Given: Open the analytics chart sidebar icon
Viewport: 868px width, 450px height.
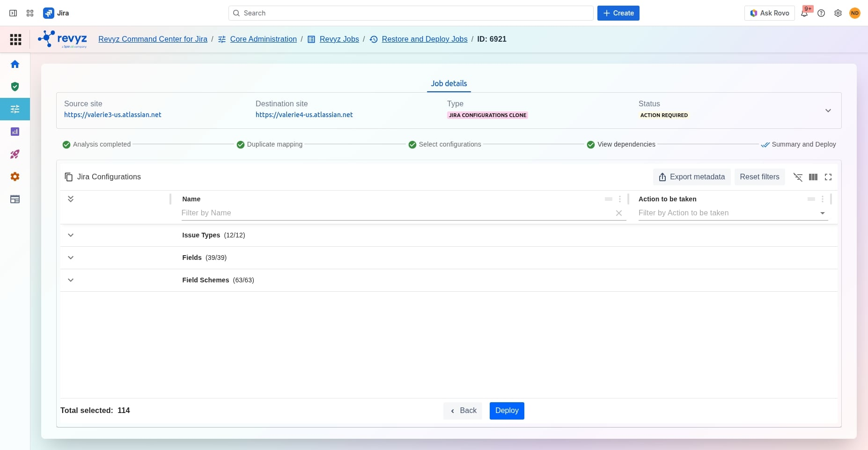Looking at the screenshot, I should click(x=15, y=132).
